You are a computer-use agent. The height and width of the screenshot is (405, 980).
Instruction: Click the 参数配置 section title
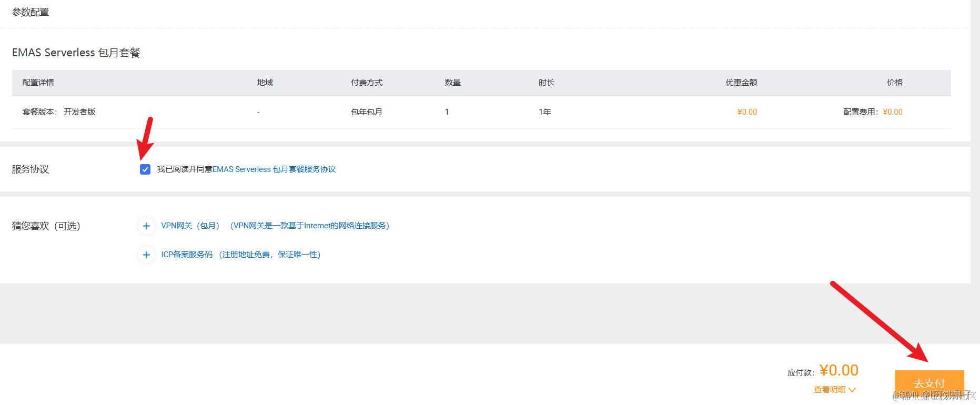pyautogui.click(x=31, y=12)
